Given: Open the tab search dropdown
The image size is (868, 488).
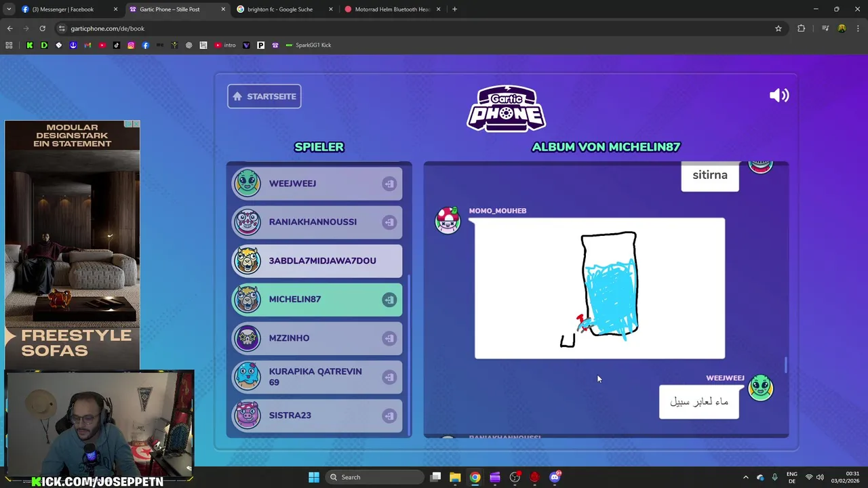Looking at the screenshot, I should click(x=8, y=9).
